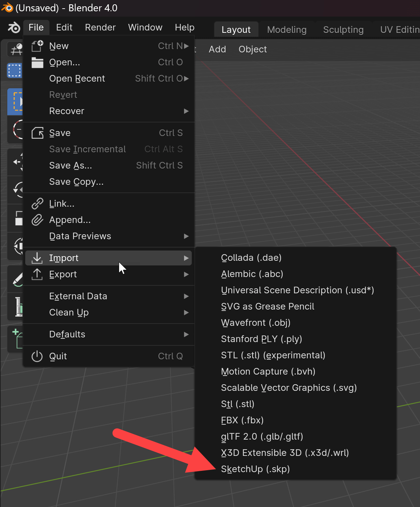
Task: Click the Blender logo icon in the top bar
Action: coord(13,28)
